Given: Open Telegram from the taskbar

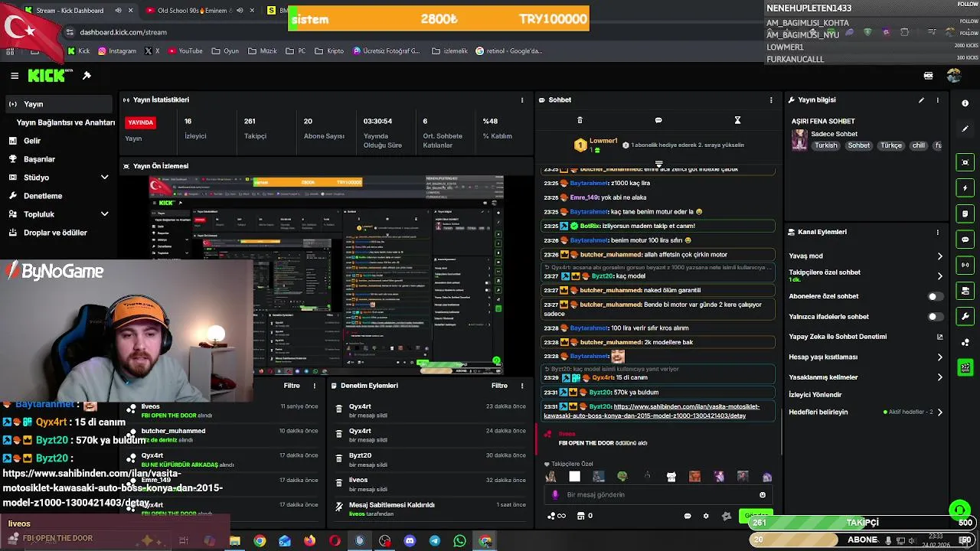Looking at the screenshot, I should [435, 541].
